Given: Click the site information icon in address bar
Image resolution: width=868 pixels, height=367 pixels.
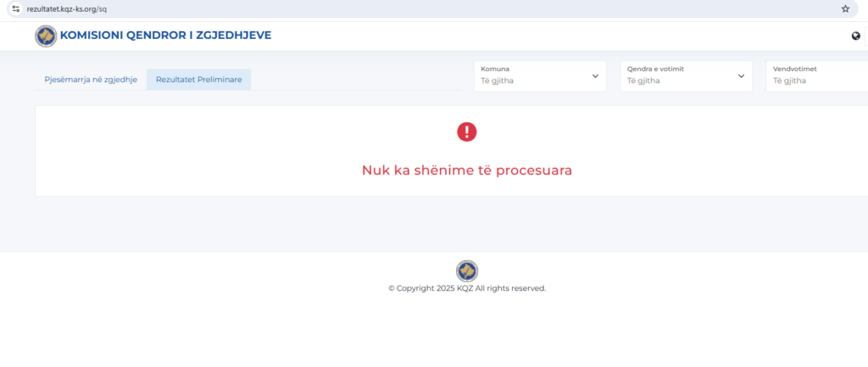Looking at the screenshot, I should click(14, 8).
